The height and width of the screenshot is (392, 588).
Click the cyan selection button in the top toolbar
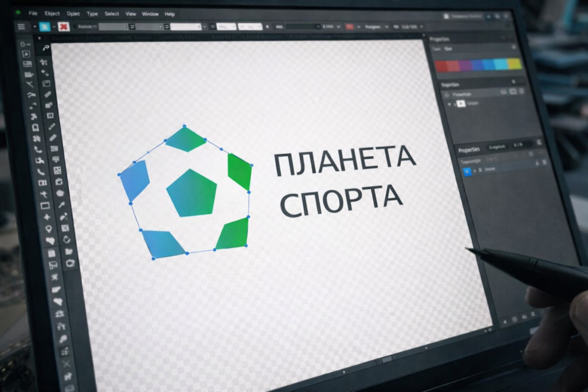pyautogui.click(x=45, y=27)
